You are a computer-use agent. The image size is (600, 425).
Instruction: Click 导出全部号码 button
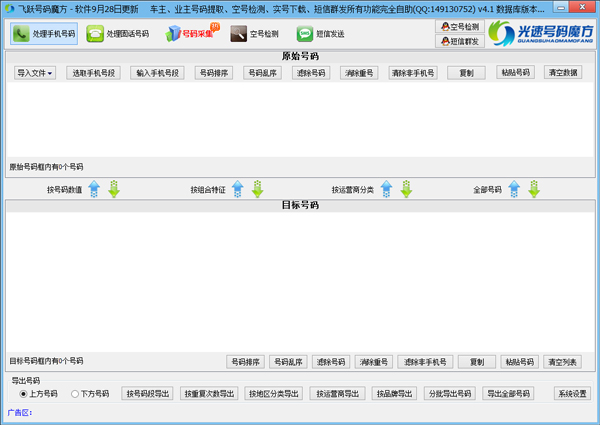pos(512,394)
